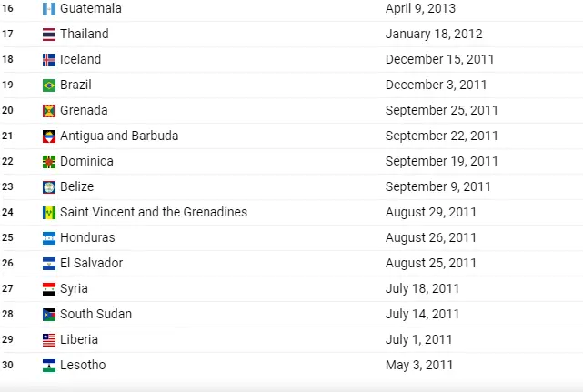This screenshot has height=392, width=583.
Task: Open the South Sudan country link
Action: 95,314
